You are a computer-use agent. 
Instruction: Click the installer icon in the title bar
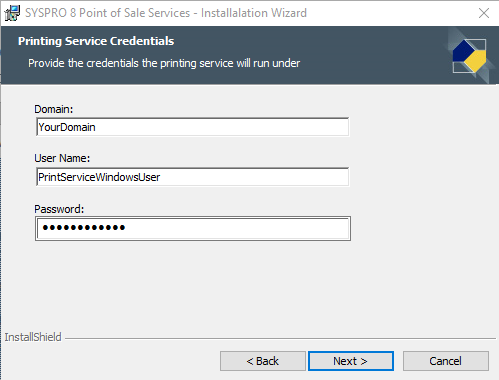[x=12, y=13]
